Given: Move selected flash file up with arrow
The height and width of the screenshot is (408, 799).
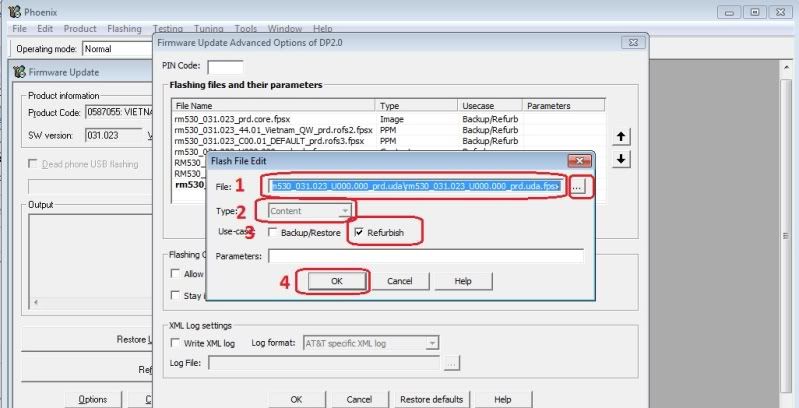Looking at the screenshot, I should coord(621,137).
